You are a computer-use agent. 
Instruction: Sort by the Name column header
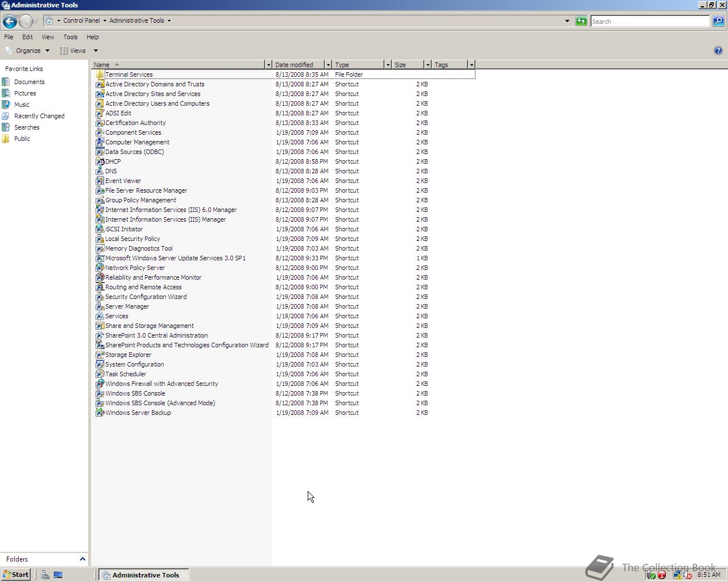point(179,65)
